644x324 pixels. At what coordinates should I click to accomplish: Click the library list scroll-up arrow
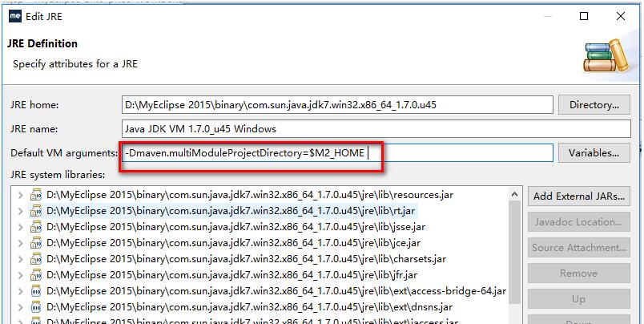pos(514,194)
